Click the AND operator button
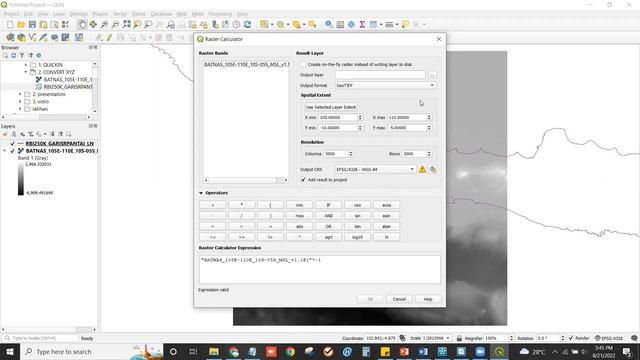Image resolution: width=640 pixels, height=360 pixels. point(329,216)
